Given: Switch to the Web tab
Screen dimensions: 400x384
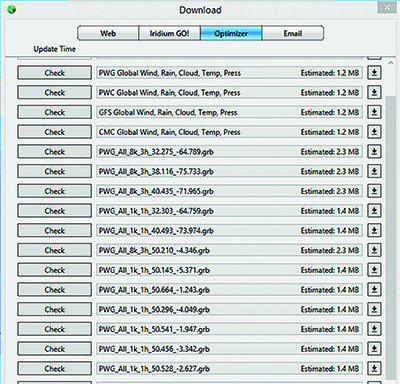Looking at the screenshot, I should tap(108, 33).
